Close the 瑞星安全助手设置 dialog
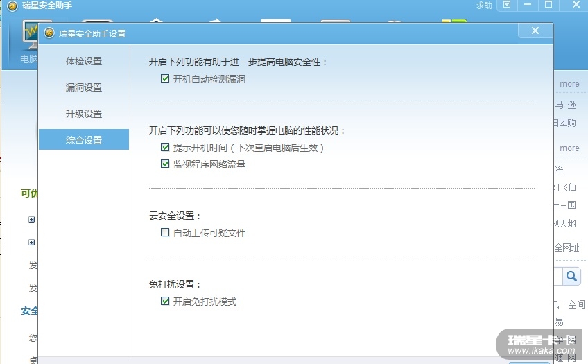This screenshot has width=588, height=364. 535,31
